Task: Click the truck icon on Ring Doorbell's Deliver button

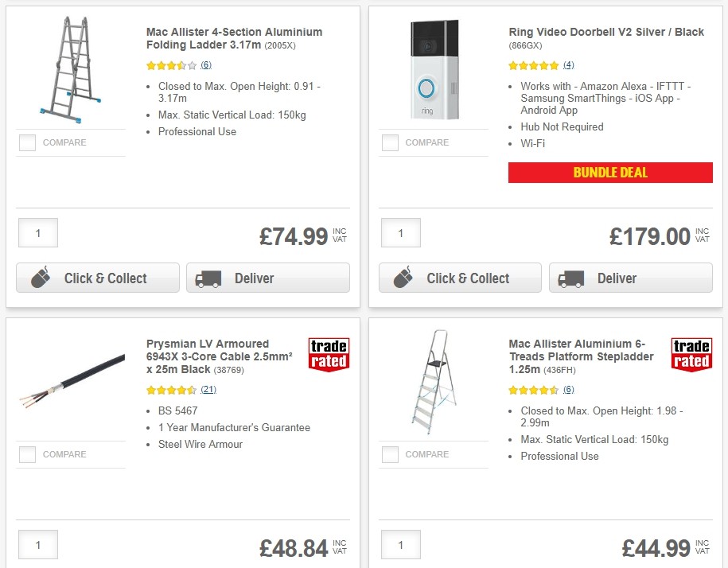Action: [x=570, y=278]
